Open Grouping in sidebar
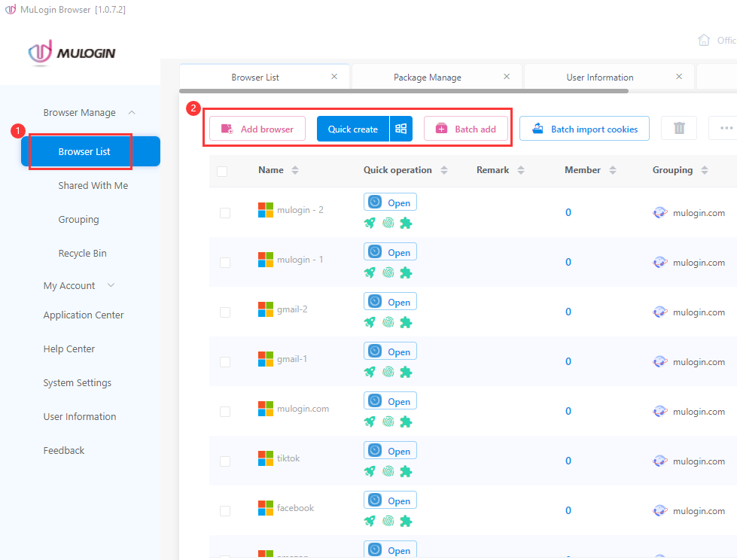Image resolution: width=737 pixels, height=560 pixels. 78,219
